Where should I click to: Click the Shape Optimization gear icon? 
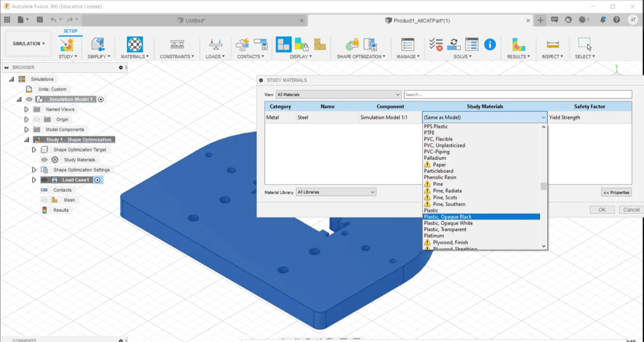click(x=352, y=44)
